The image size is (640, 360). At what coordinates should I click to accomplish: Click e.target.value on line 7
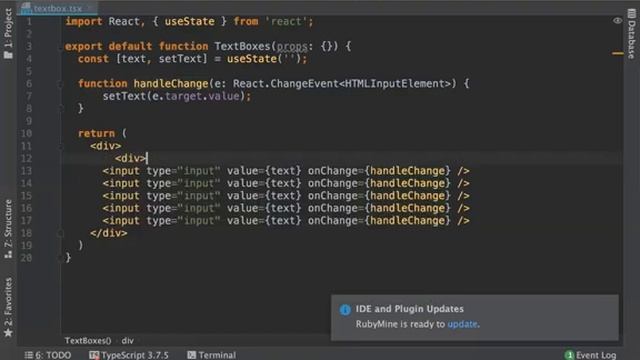click(x=196, y=96)
